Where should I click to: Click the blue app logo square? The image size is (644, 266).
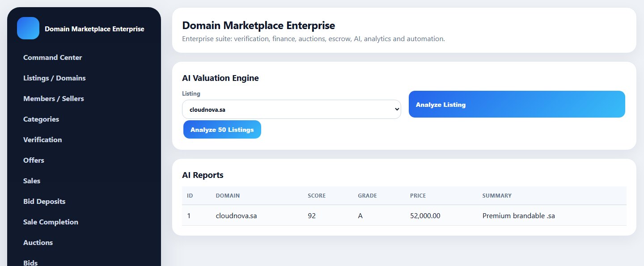point(28,28)
